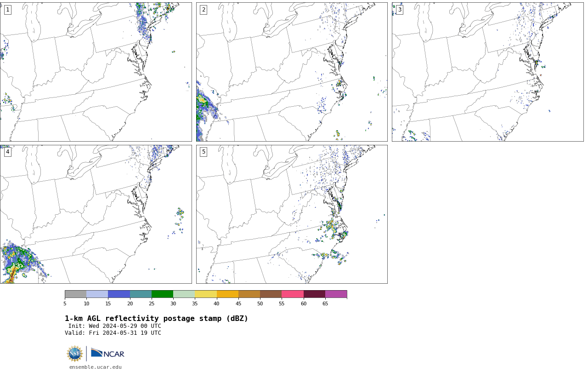Click the 45 tick label on colorbar
The height and width of the screenshot is (372, 588).
238,303
